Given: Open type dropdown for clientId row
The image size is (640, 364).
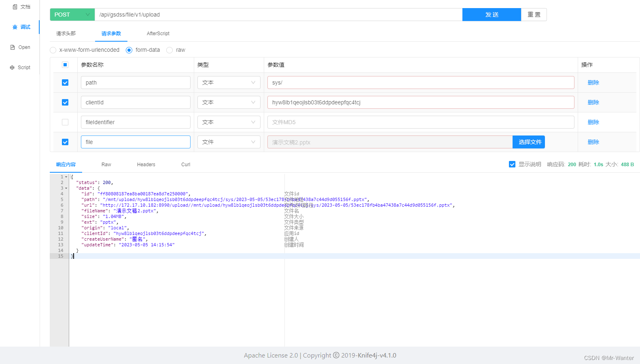Looking at the screenshot, I should coord(229,102).
